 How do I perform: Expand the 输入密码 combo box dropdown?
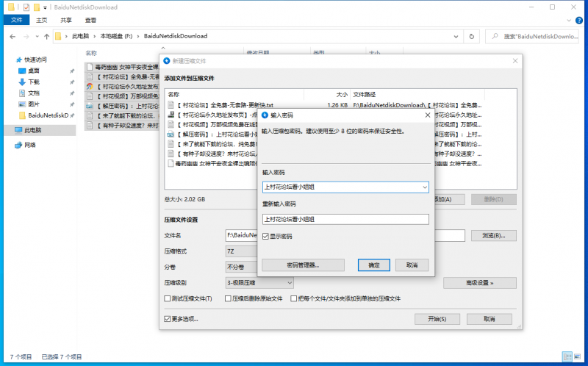click(423, 187)
